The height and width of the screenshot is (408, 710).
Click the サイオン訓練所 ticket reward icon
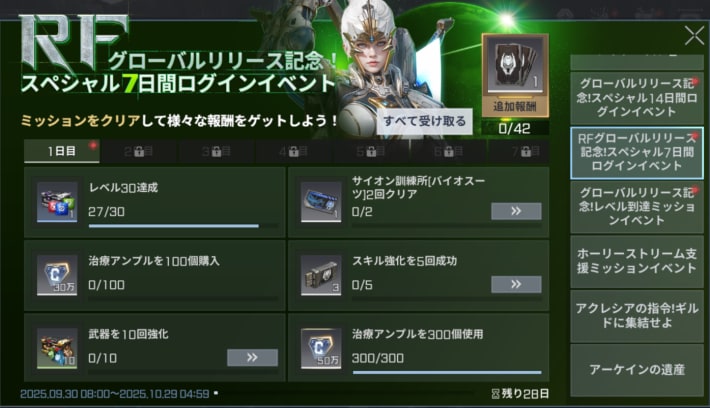click(x=321, y=202)
